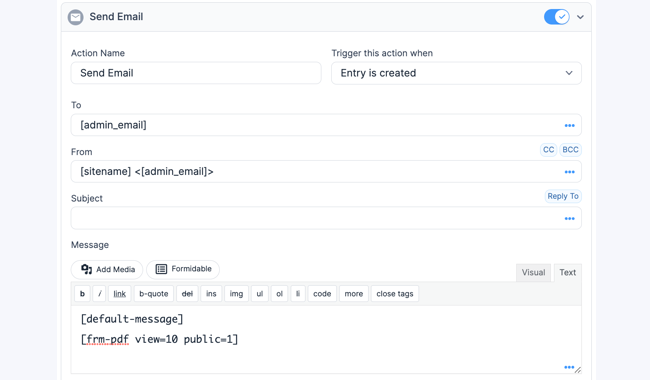Insert list item with li button
Screen dimensions: 650x380
point(298,293)
